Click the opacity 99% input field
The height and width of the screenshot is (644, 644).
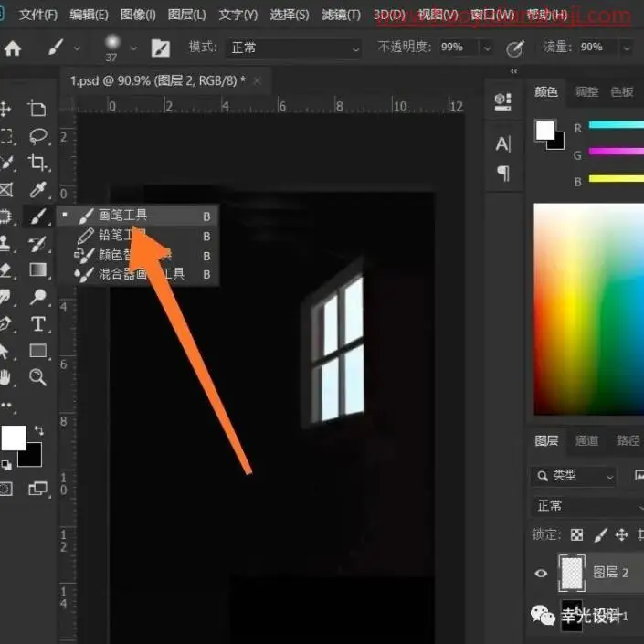[458, 48]
